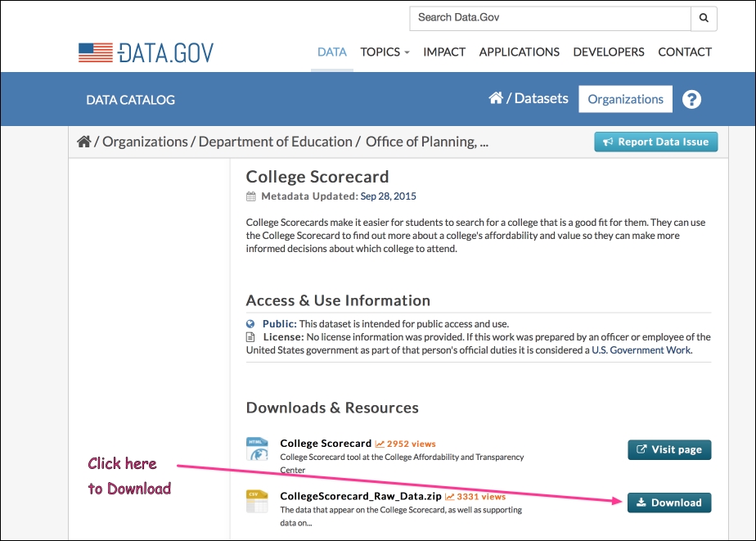Expand the Topics dropdown menu
The image size is (756, 541).
(x=385, y=52)
